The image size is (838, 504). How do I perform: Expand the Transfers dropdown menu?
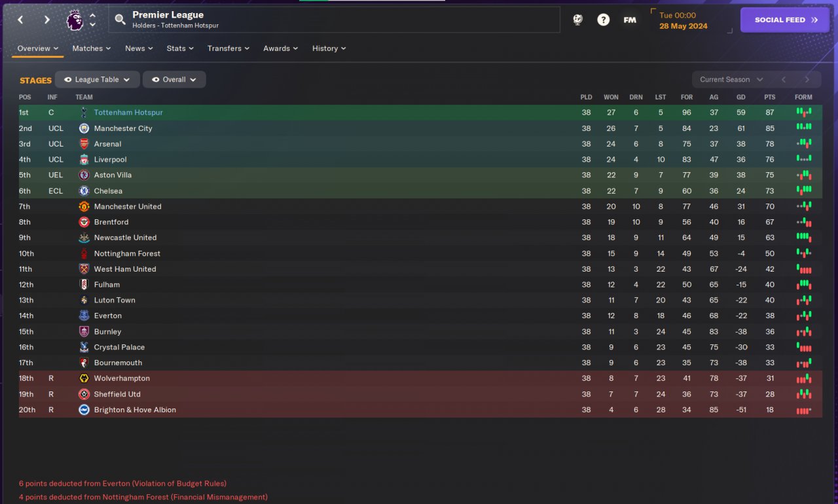tap(228, 48)
